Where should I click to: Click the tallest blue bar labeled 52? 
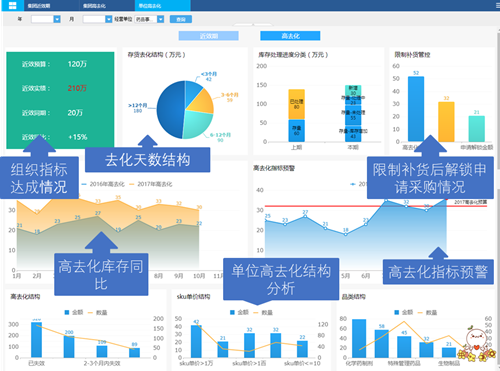coord(416,109)
